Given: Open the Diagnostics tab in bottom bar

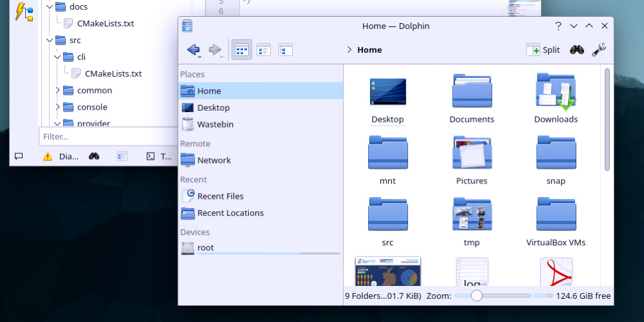Looking at the screenshot, I should (61, 156).
